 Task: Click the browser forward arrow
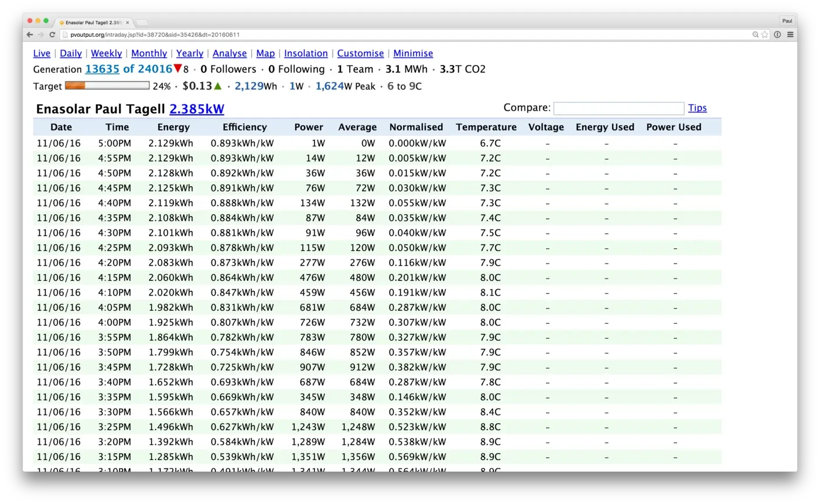tap(40, 35)
